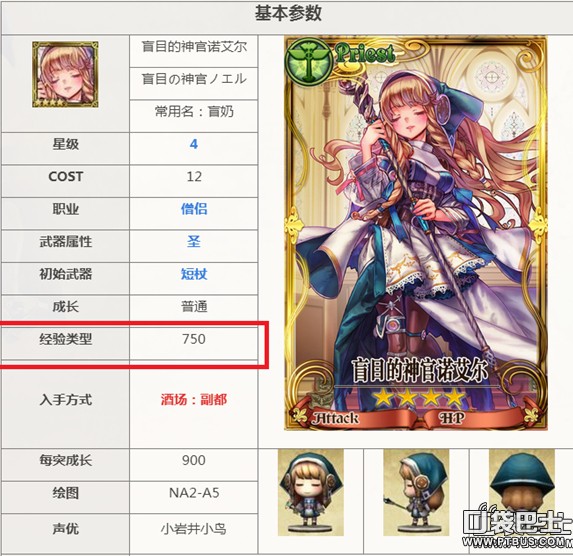
Task: Open the 僧侣 class link
Action: (x=194, y=209)
